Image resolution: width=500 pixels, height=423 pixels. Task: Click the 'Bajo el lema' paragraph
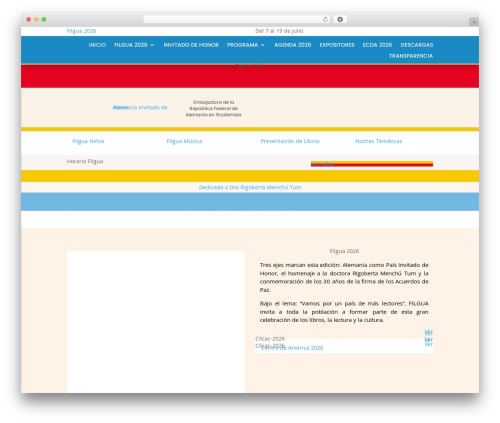pos(344,312)
